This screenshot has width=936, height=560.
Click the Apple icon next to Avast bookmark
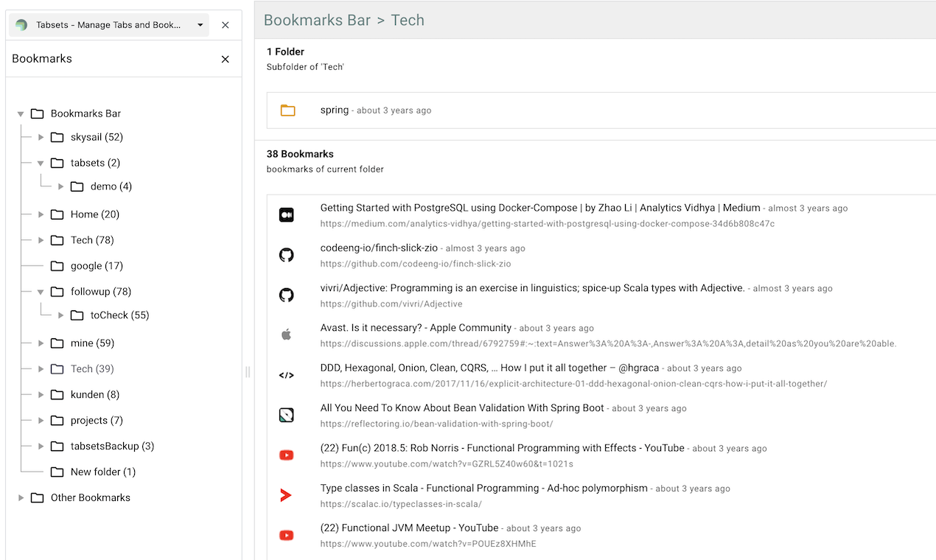tap(287, 335)
